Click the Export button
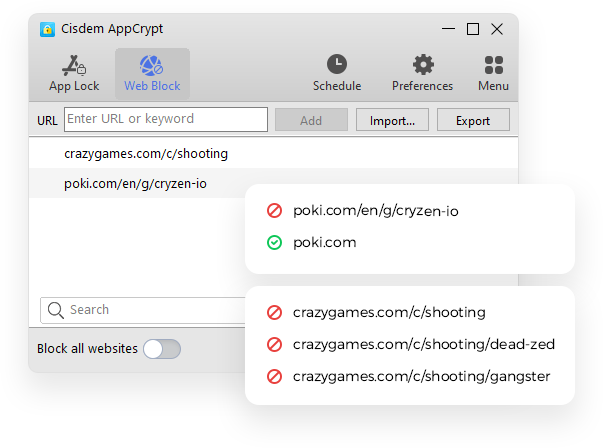The image size is (603, 448). pos(473,120)
